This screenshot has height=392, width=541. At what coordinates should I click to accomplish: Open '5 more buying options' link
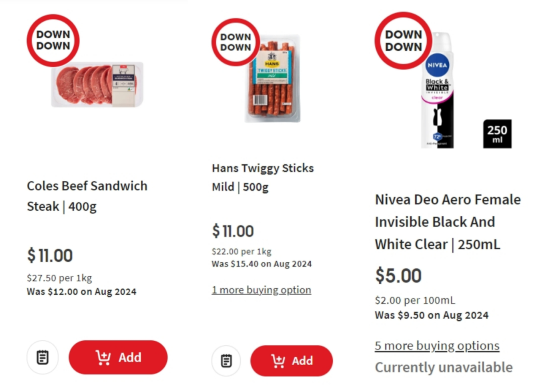437,346
